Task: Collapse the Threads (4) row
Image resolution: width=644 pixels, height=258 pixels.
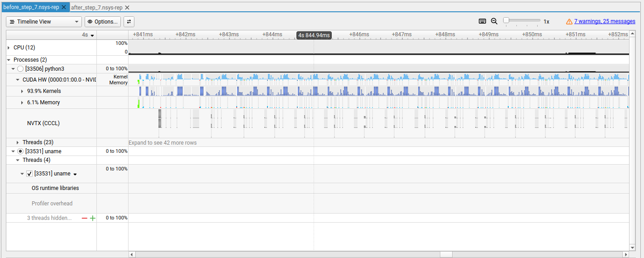Action: [x=18, y=160]
